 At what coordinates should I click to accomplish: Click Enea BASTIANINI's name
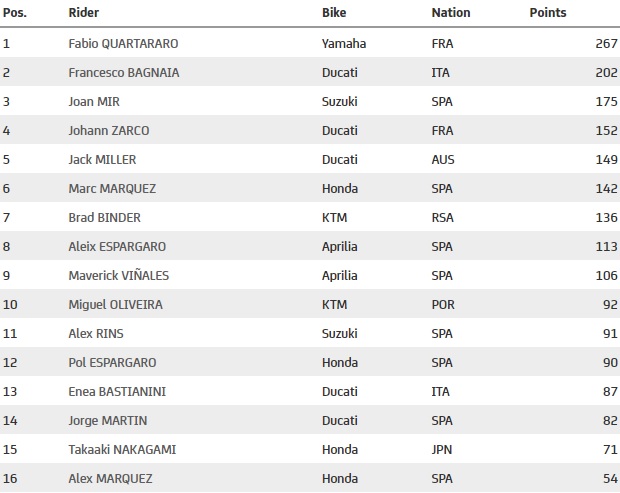117,391
